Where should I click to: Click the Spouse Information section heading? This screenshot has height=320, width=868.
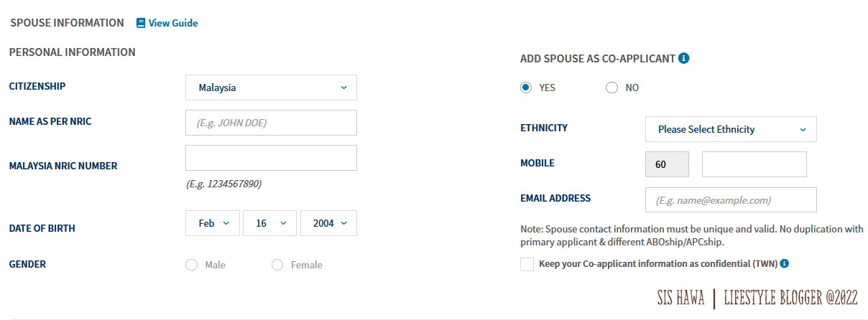coord(67,22)
